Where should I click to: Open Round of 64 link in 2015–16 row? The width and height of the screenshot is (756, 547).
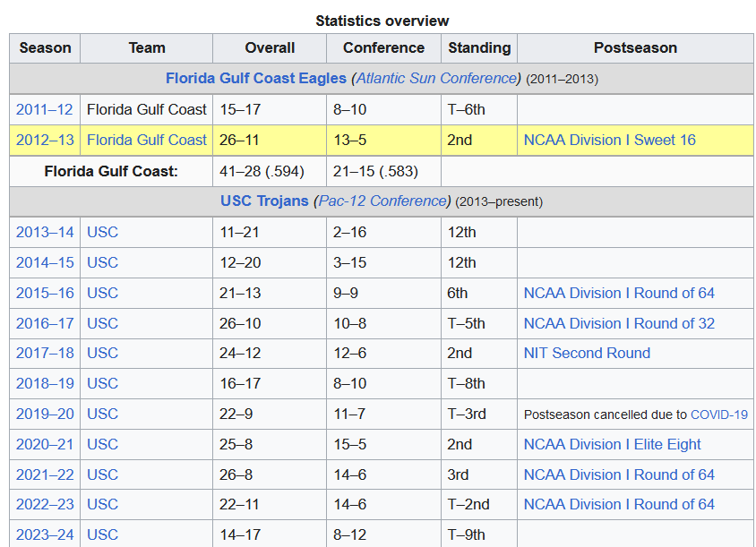(x=619, y=293)
